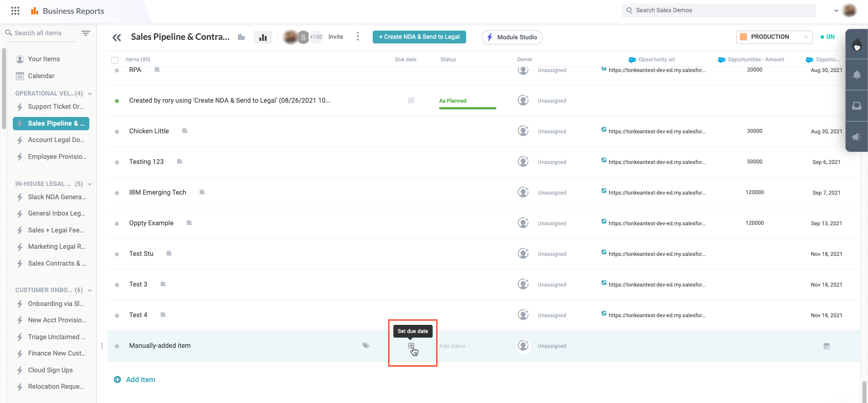Screen dimensions: 868x403
Task: Select Relocation Reque... module
Action: coord(56,387)
